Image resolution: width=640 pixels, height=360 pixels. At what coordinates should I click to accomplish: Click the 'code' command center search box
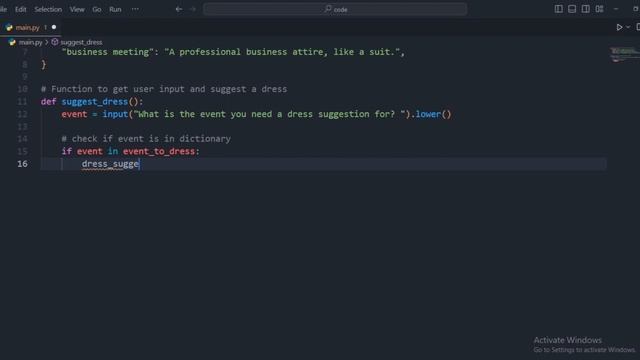[x=335, y=9]
